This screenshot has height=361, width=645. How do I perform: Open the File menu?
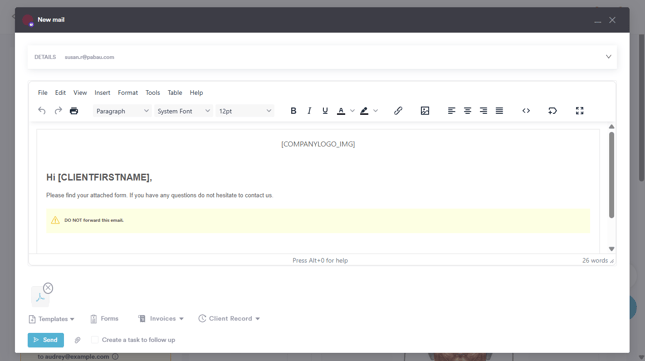[42, 93]
